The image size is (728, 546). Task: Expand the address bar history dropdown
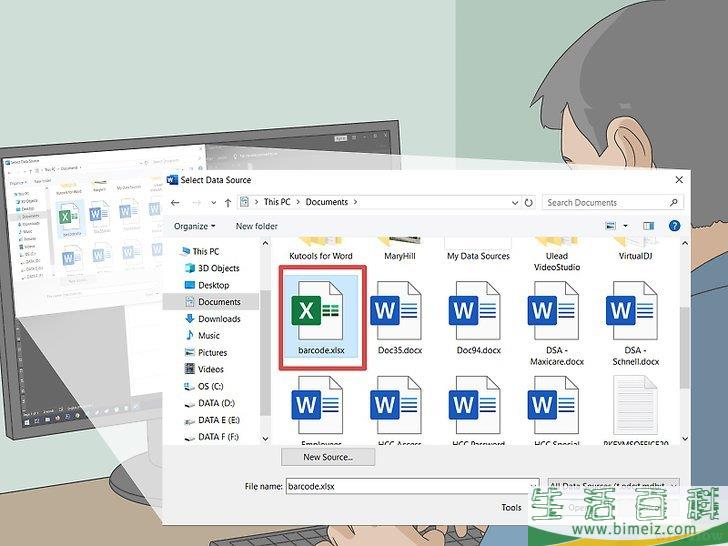point(515,202)
